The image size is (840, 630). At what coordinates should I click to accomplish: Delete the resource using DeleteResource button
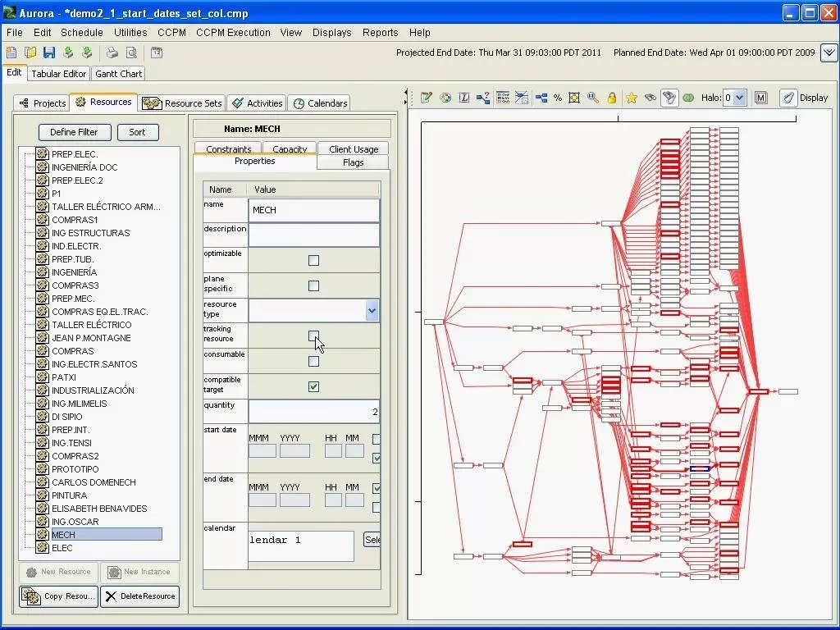tap(139, 597)
